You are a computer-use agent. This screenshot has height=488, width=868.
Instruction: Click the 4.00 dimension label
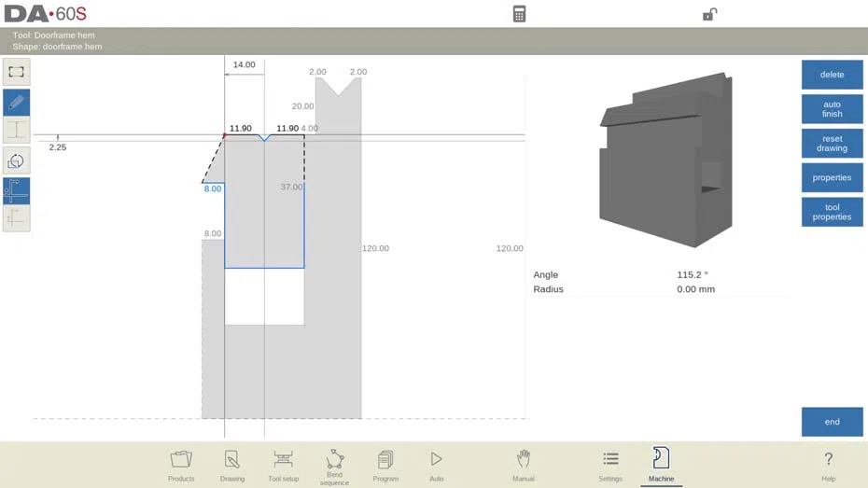click(x=310, y=129)
